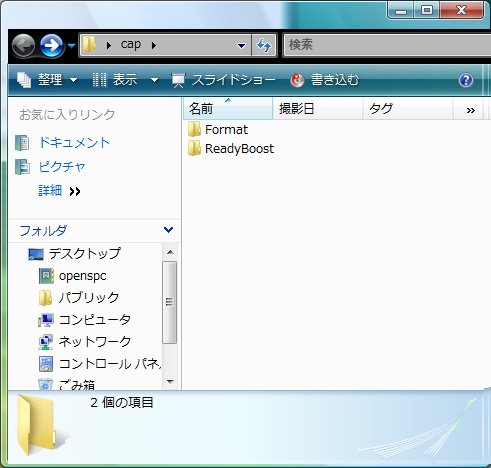Expand 詳細 more favorite links

pos(59,191)
